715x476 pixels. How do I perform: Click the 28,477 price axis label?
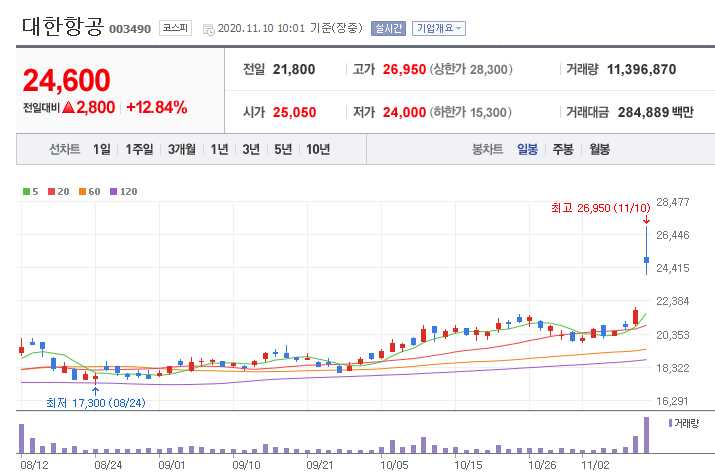[673, 202]
